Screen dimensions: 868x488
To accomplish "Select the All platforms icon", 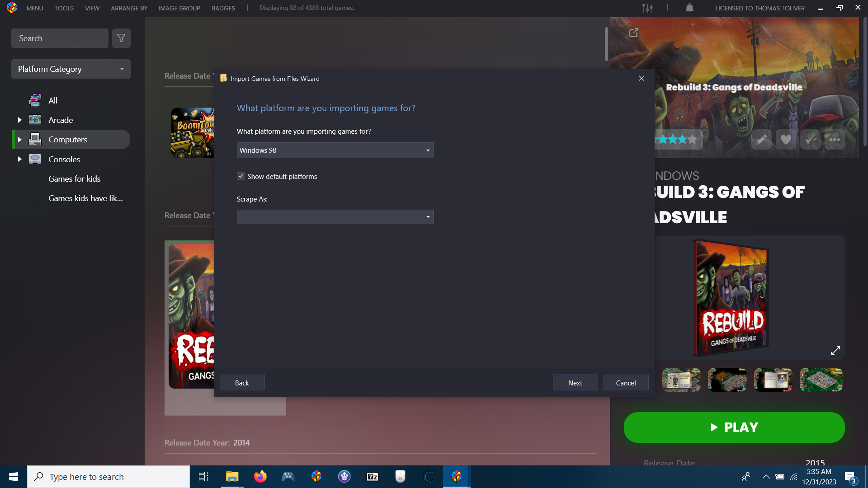I will point(35,100).
